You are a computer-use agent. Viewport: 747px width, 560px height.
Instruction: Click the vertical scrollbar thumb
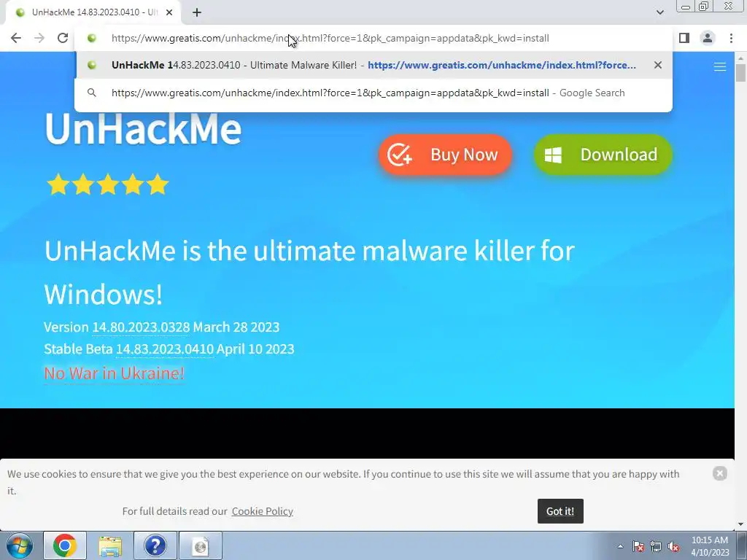click(740, 72)
